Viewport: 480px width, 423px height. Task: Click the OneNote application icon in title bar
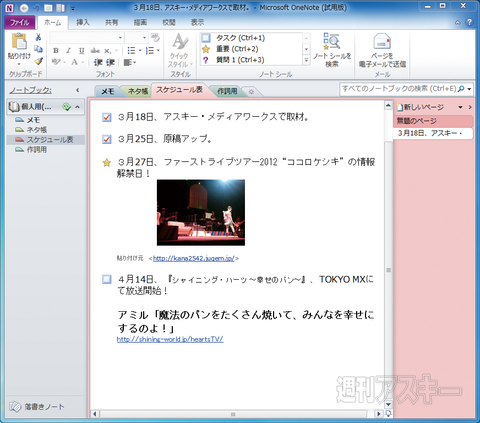click(9, 8)
